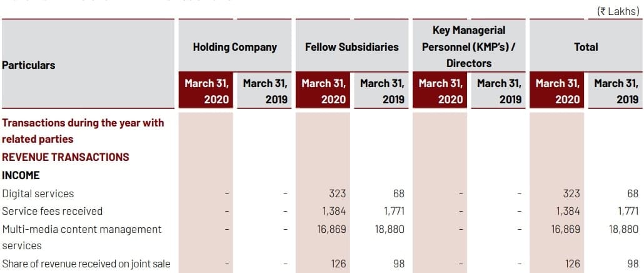Click the ₹ Lakhs unit note
This screenshot has height=273, width=644.
[x=618, y=11]
